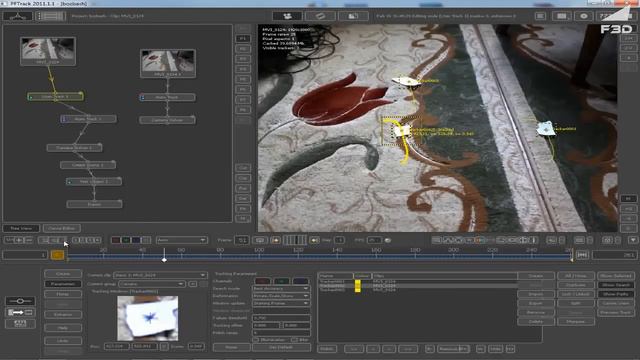This screenshot has width=640, height=360.
Task: Click the tracking window preview thumbnail
Action: (x=148, y=318)
